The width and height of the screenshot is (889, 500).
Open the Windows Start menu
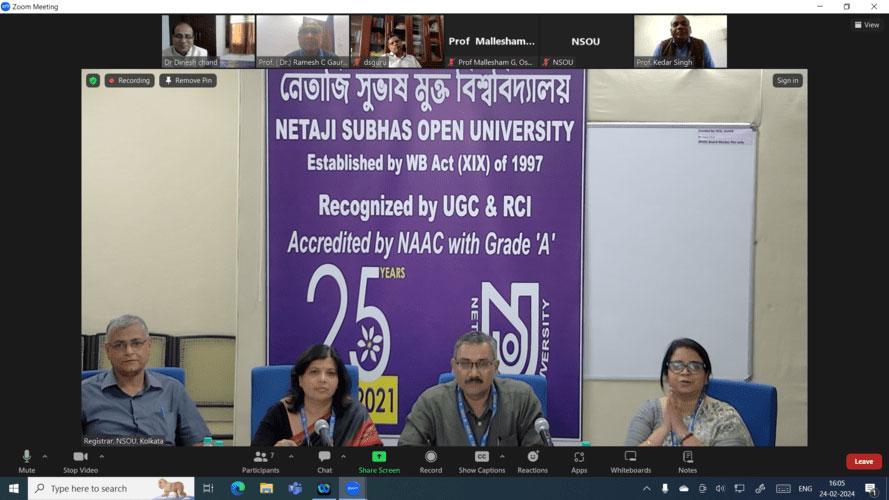pos(14,488)
